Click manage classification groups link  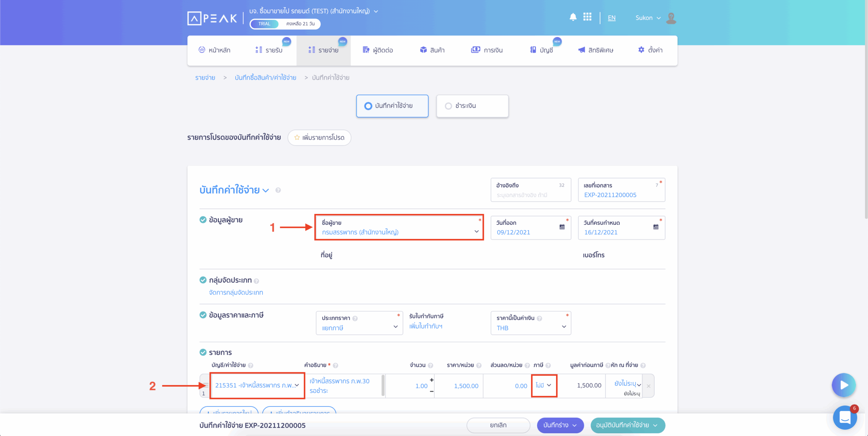[x=236, y=293]
